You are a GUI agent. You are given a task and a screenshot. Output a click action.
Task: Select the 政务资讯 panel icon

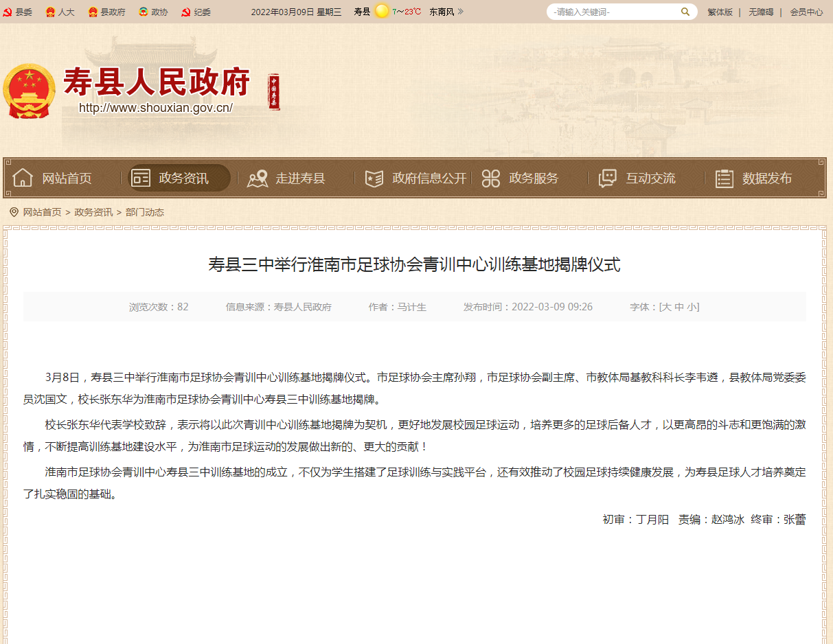point(141,177)
